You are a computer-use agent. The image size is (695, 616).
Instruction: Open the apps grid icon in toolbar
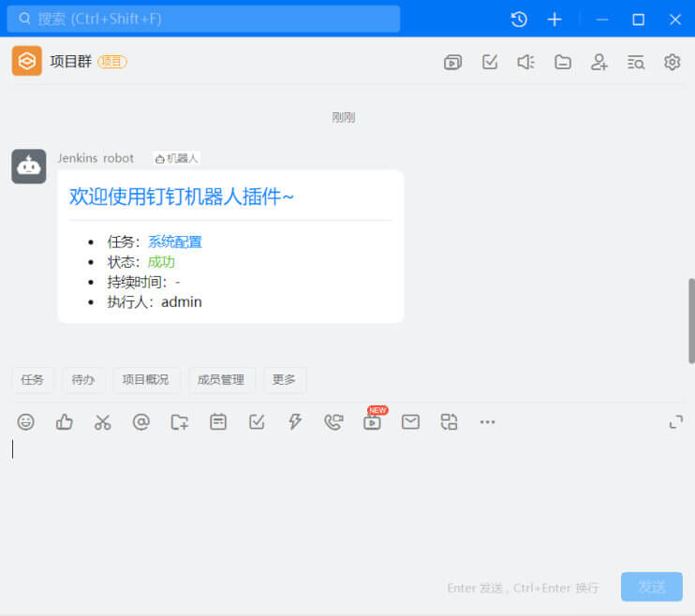click(449, 422)
